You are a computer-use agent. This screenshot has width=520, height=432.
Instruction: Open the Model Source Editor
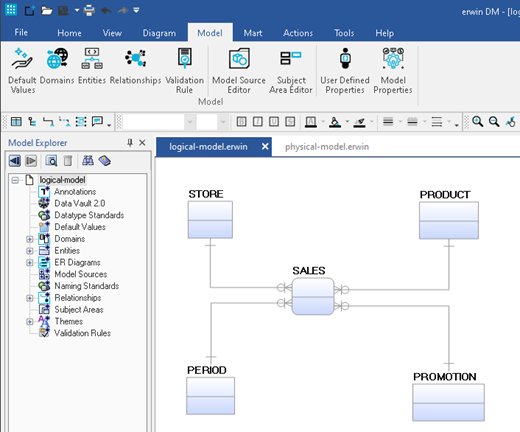pyautogui.click(x=239, y=71)
